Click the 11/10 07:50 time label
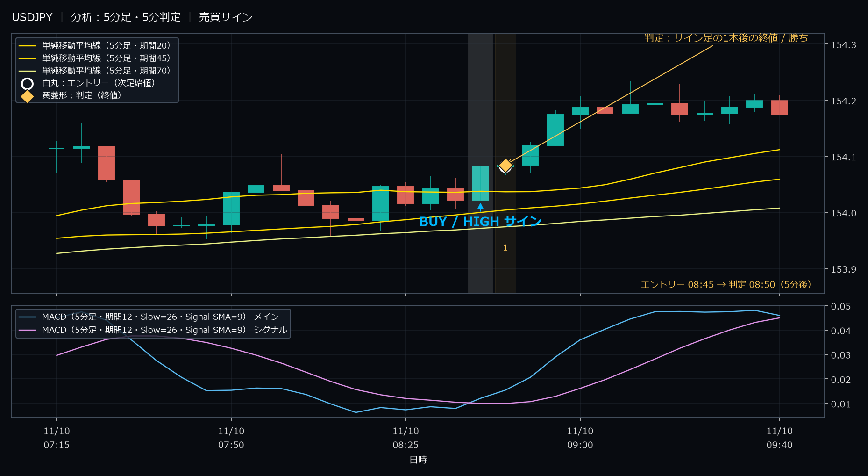This screenshot has width=868, height=476. pos(231,438)
